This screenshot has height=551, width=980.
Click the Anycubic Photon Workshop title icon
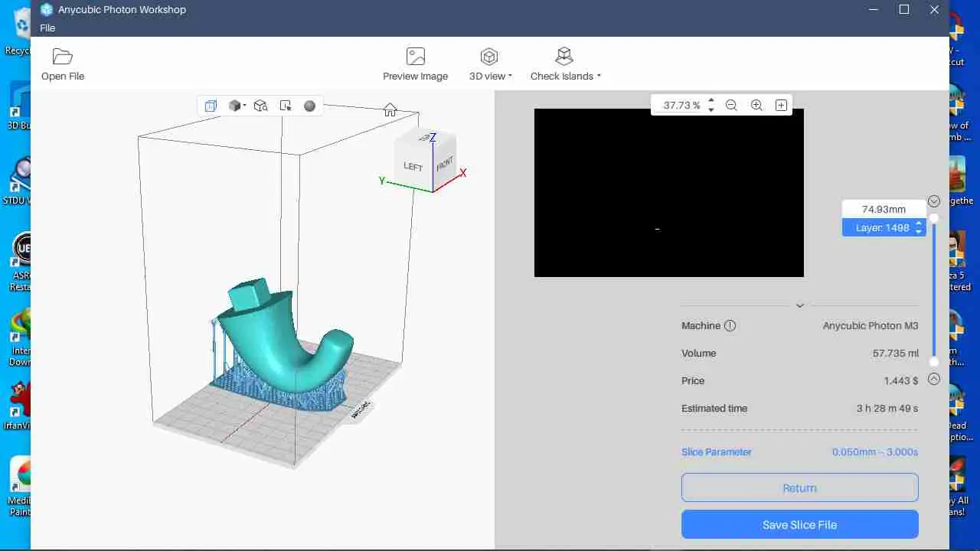47,10
